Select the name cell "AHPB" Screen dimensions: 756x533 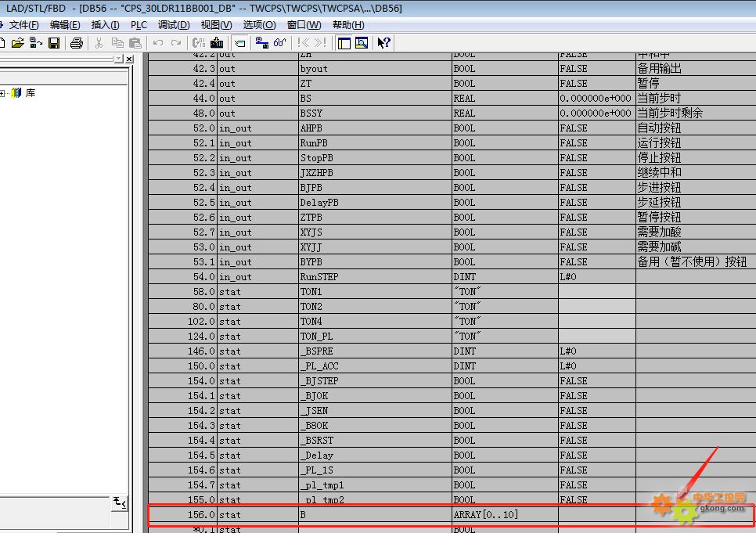[375, 128]
